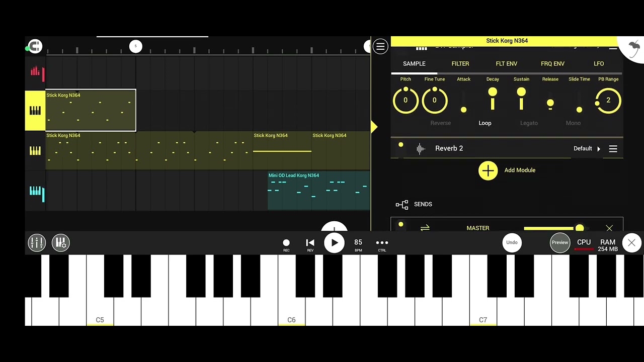644x362 pixels.
Task: Click the Pitch knob
Action: [x=406, y=100]
